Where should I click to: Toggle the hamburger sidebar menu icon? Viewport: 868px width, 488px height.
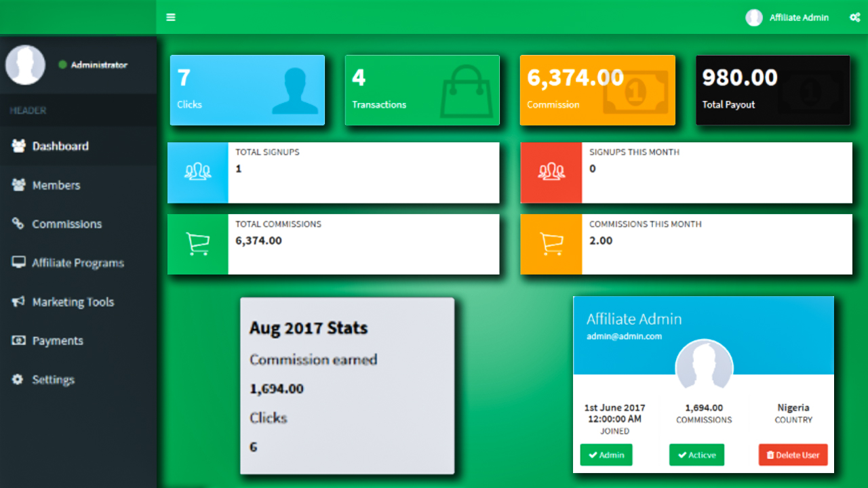point(171,18)
